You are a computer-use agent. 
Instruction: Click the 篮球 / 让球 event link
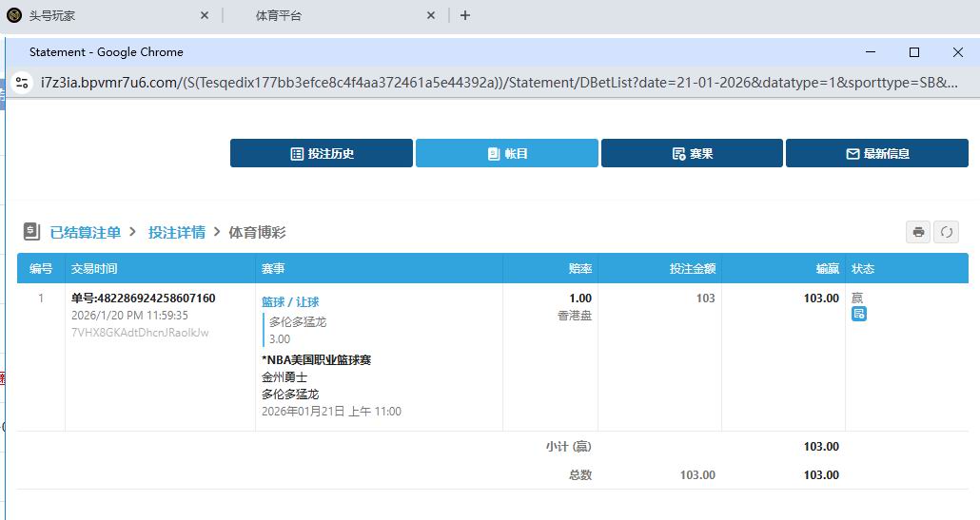coord(290,302)
